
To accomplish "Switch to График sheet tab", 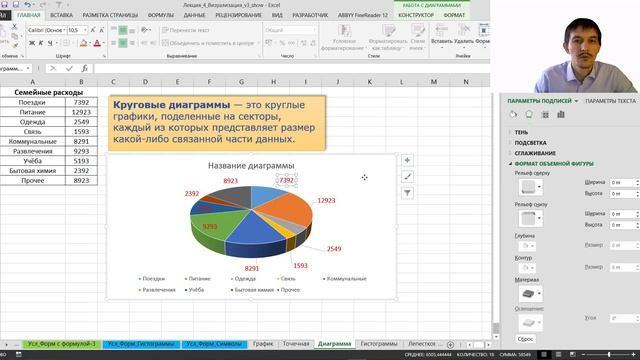I will [x=263, y=344].
